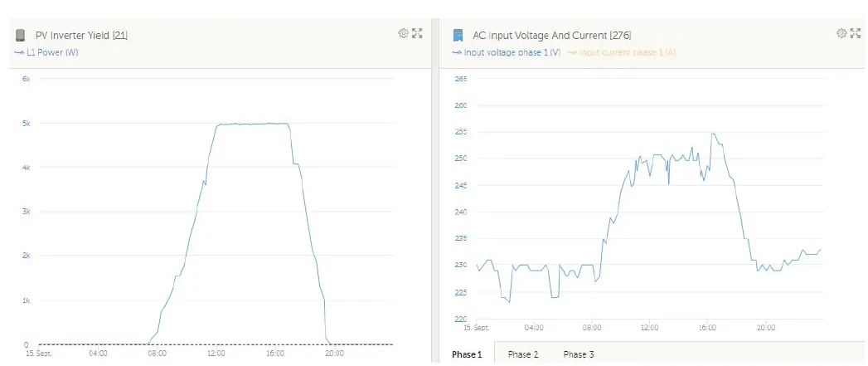Screen dimensions: 868x366
Task: Click AC Input Voltage And Current title
Action: tap(552, 36)
